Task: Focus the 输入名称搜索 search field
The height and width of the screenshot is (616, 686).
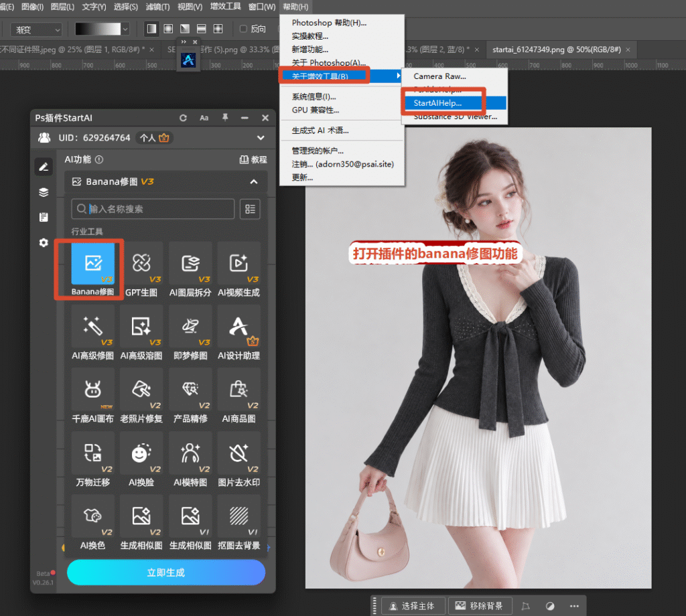Action: [153, 209]
